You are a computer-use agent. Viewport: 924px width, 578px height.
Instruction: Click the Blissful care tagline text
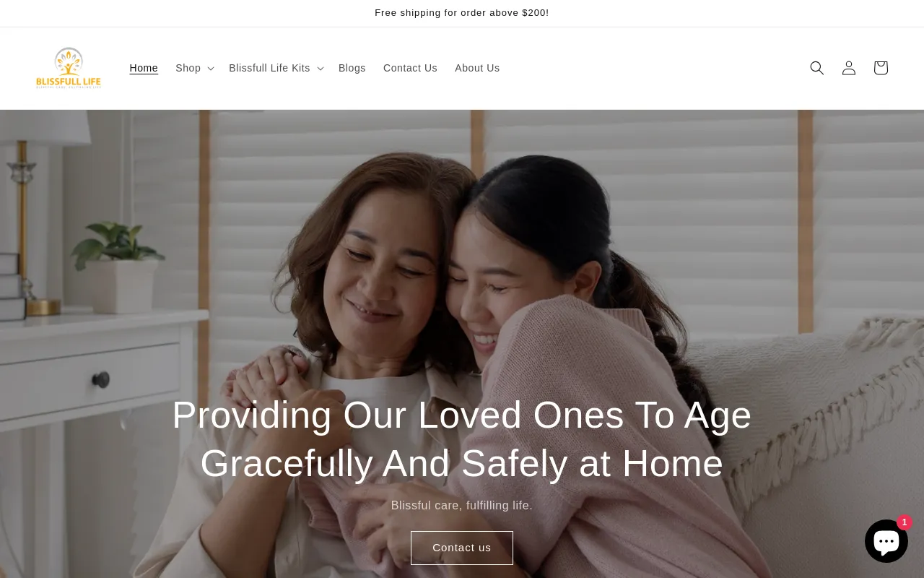click(x=462, y=506)
